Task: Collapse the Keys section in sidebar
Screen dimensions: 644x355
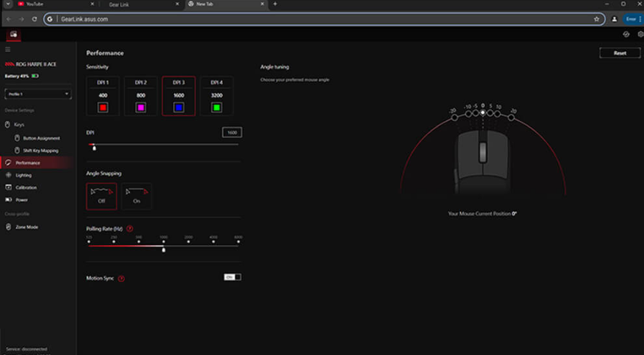Action: [8, 125]
